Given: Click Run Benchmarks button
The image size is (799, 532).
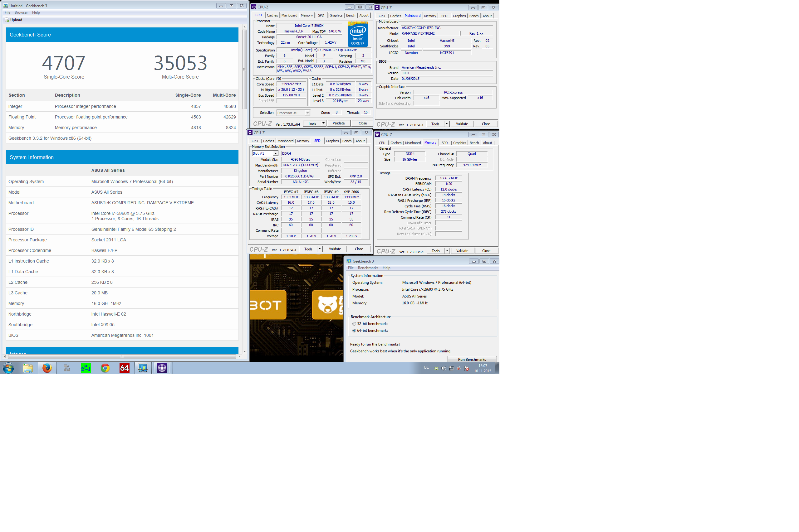Looking at the screenshot, I should (x=472, y=359).
